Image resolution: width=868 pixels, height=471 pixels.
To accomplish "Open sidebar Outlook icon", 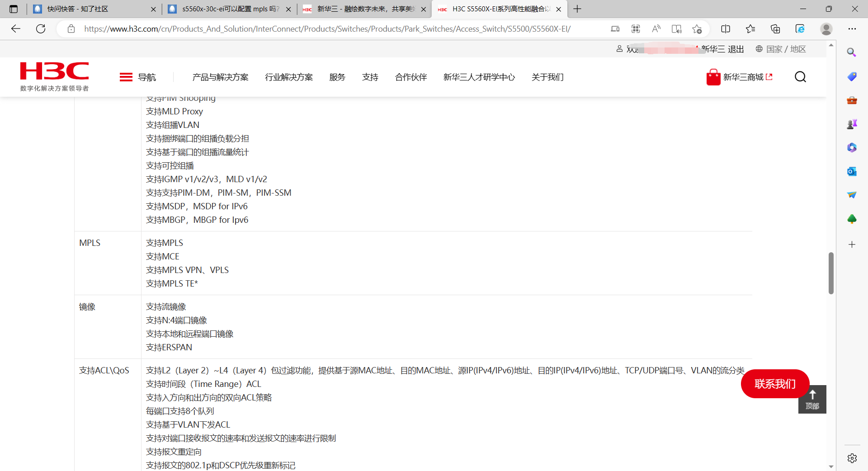I will (x=852, y=171).
